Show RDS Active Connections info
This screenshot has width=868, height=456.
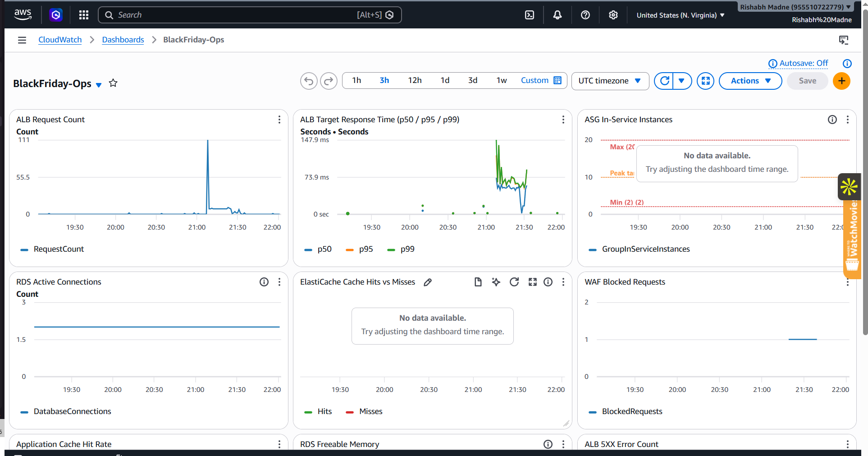(x=264, y=282)
